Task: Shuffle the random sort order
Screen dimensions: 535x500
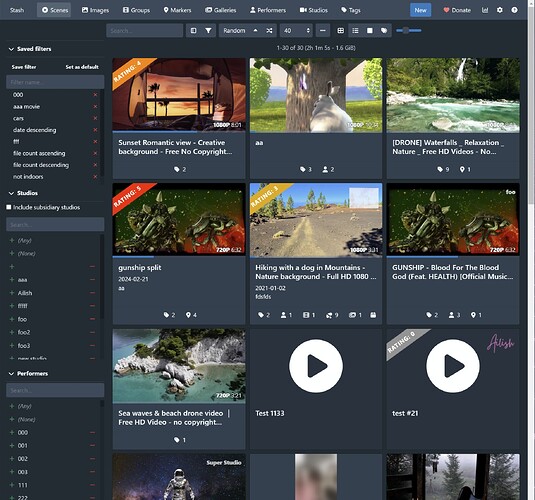Action: pyautogui.click(x=269, y=31)
